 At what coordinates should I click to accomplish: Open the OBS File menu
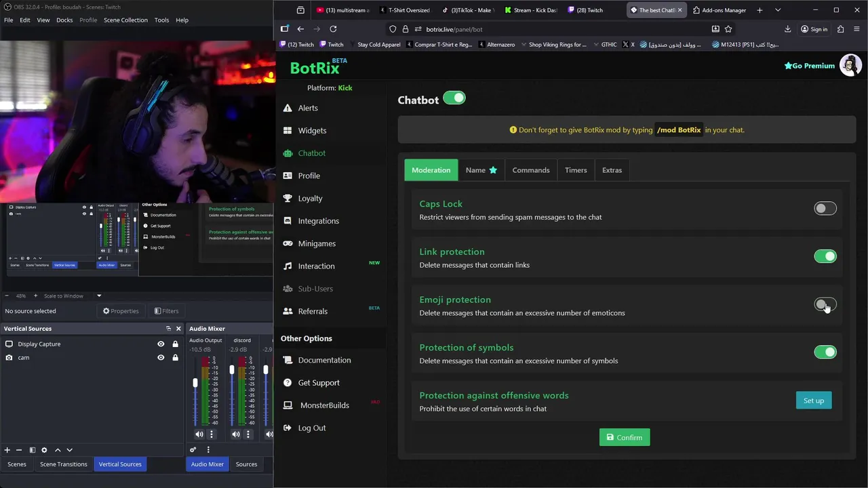coord(8,20)
